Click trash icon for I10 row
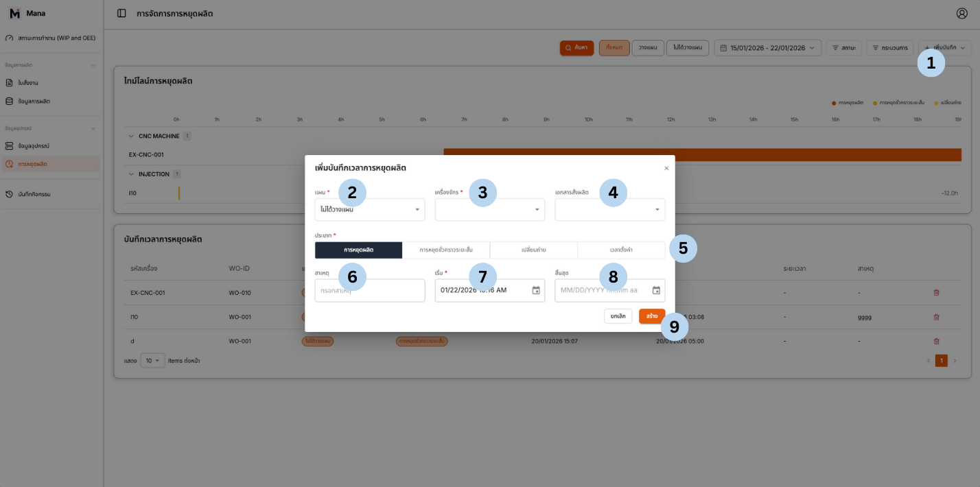Screen dimensions: 980x487 [936, 317]
